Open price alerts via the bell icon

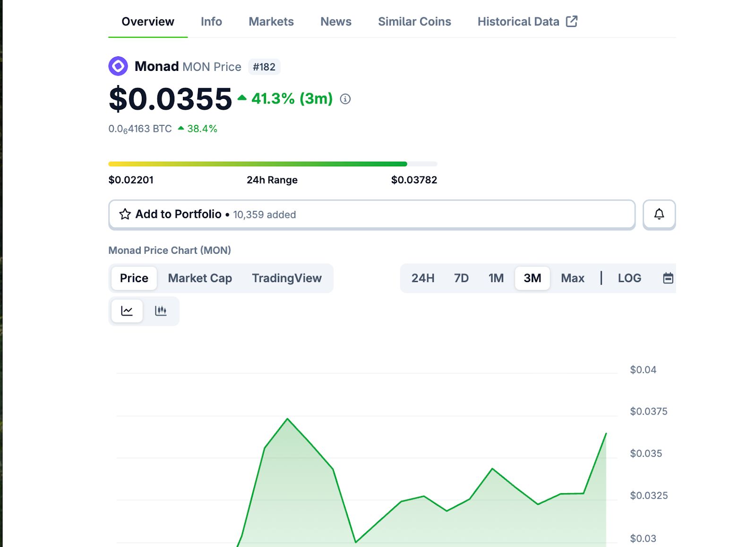(x=659, y=214)
